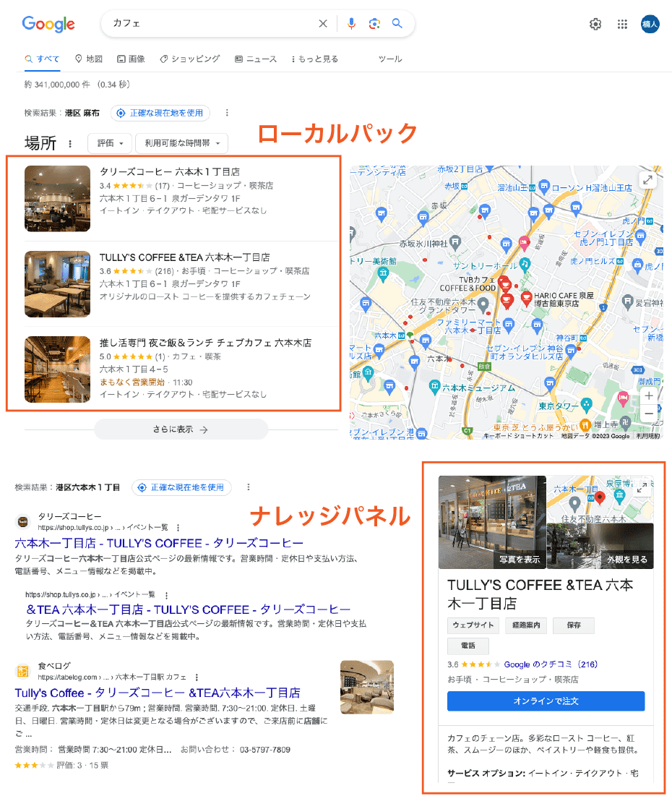Open the 評価 filter dropdown
The height and width of the screenshot is (804, 672).
pyautogui.click(x=110, y=143)
